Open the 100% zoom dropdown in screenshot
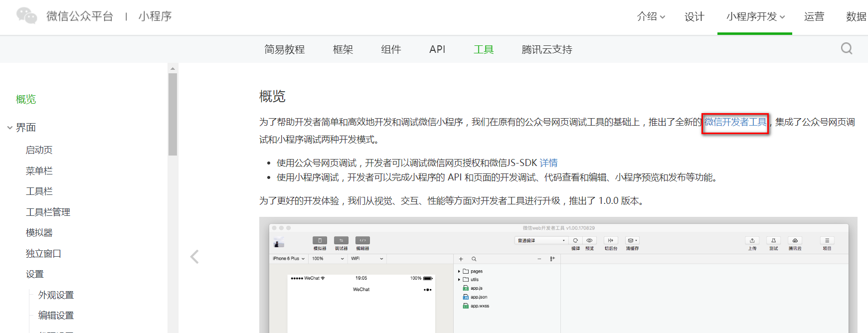 click(328, 259)
